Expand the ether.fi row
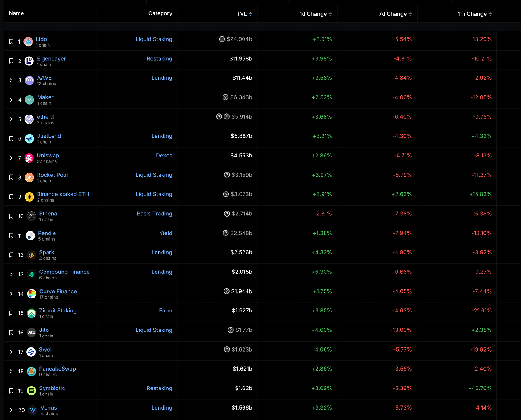 coord(11,119)
